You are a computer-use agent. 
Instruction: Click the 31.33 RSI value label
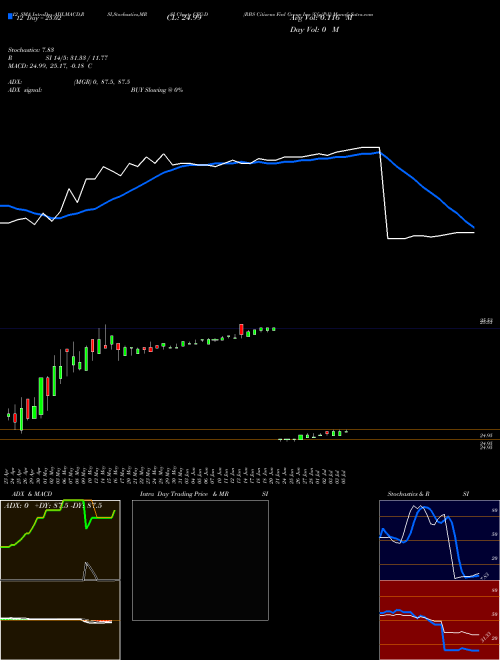486,636
